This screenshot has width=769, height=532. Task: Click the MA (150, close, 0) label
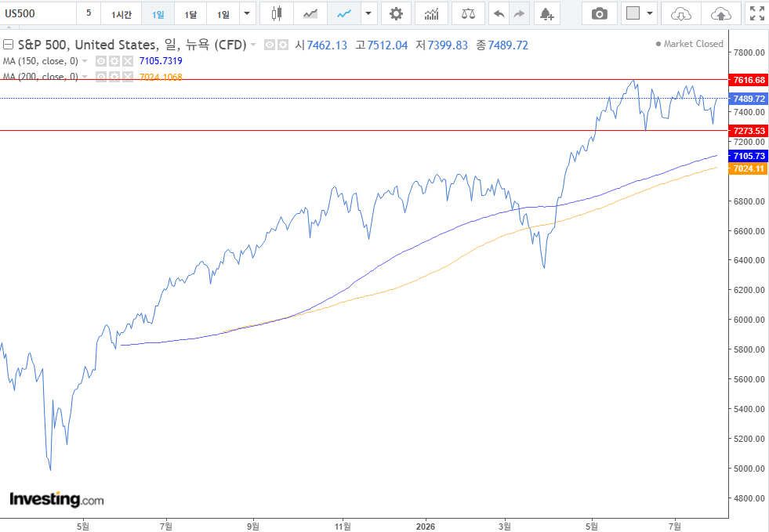[41, 61]
